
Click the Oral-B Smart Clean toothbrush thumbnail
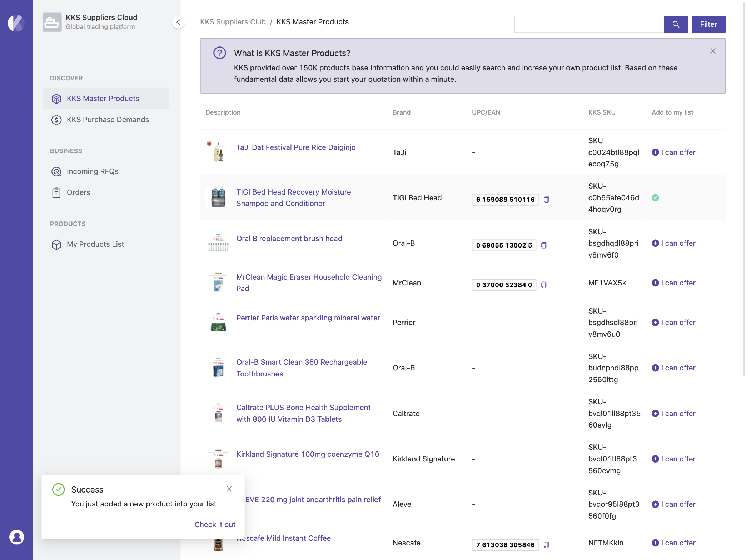click(x=218, y=367)
